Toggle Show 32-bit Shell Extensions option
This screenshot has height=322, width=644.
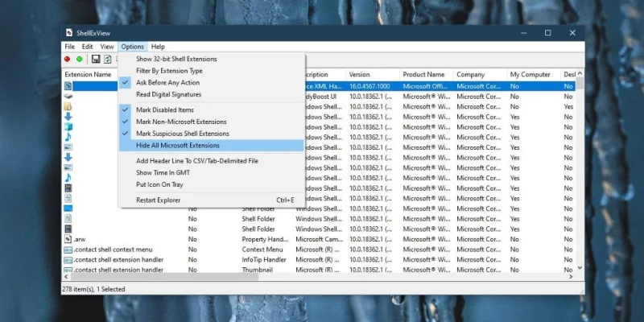point(176,59)
